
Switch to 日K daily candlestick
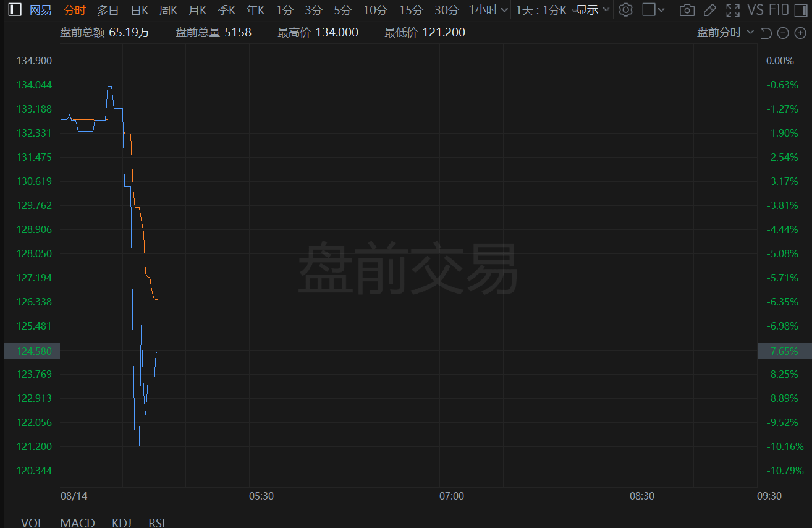pyautogui.click(x=140, y=10)
